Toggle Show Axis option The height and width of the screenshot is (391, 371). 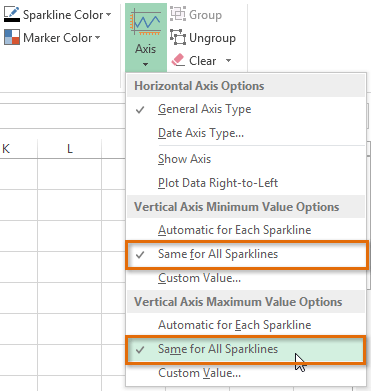pos(246,159)
